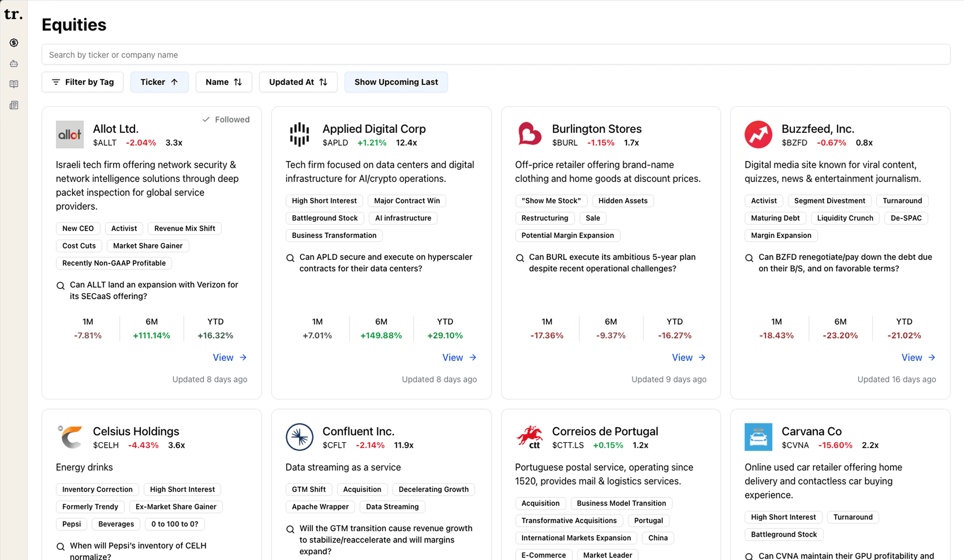Click the Updated 16 days ago text
This screenshot has height=560, width=964.
tap(896, 380)
